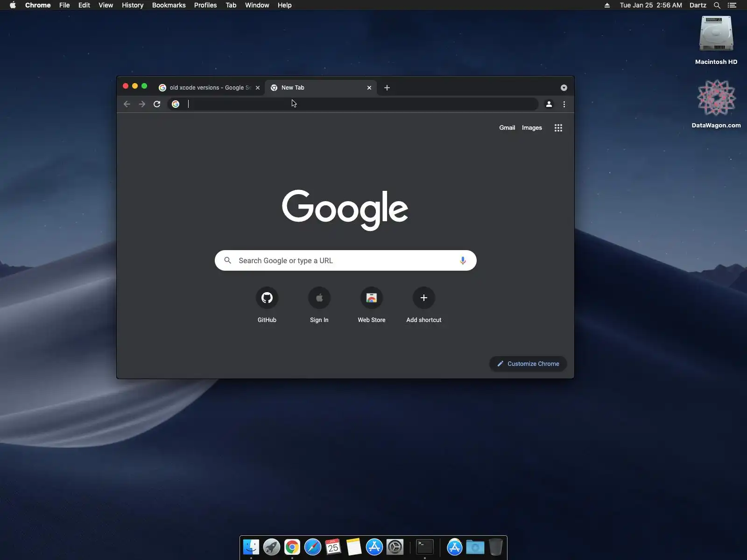Click the magnifier icon in Google search box
This screenshot has height=560, width=747.
tap(228, 260)
